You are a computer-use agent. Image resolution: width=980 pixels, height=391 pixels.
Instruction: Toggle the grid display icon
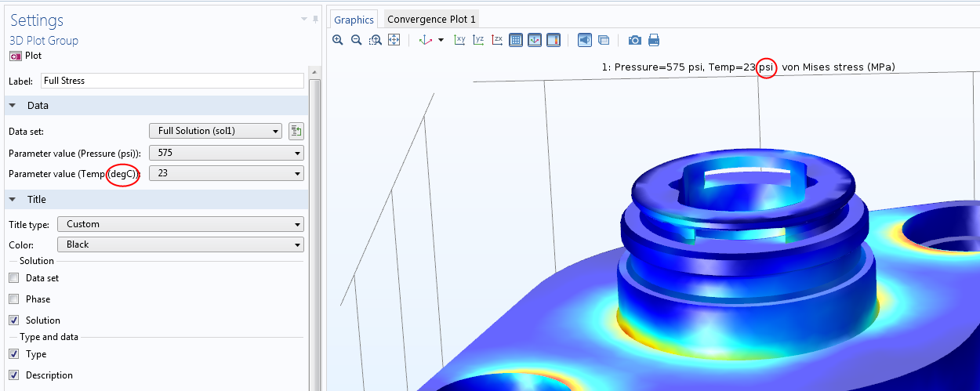[x=516, y=40]
